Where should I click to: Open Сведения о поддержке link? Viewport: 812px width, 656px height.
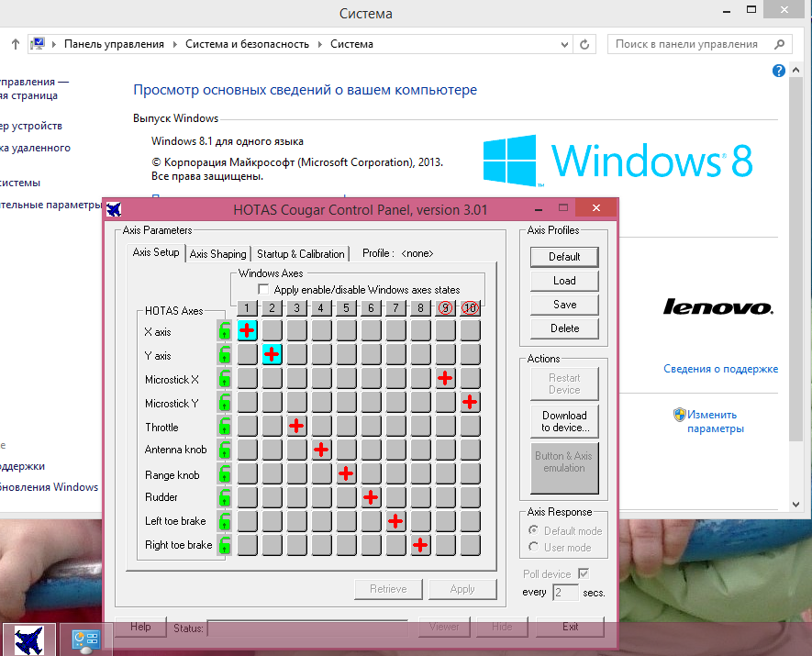tap(721, 369)
